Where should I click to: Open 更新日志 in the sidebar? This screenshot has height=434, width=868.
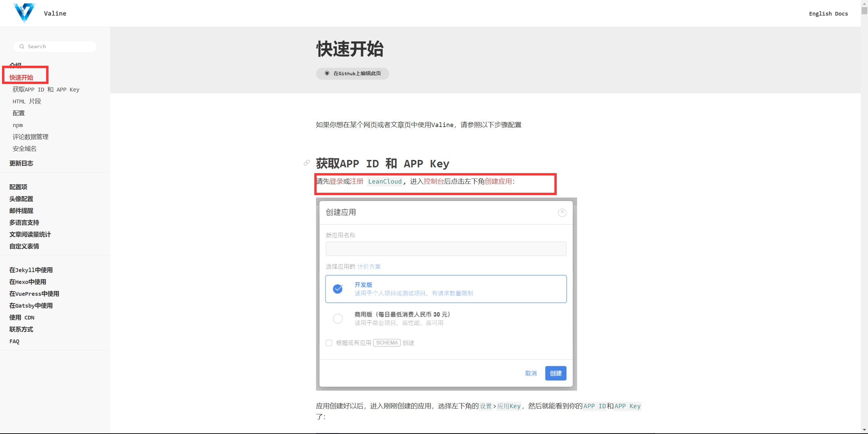pyautogui.click(x=21, y=163)
